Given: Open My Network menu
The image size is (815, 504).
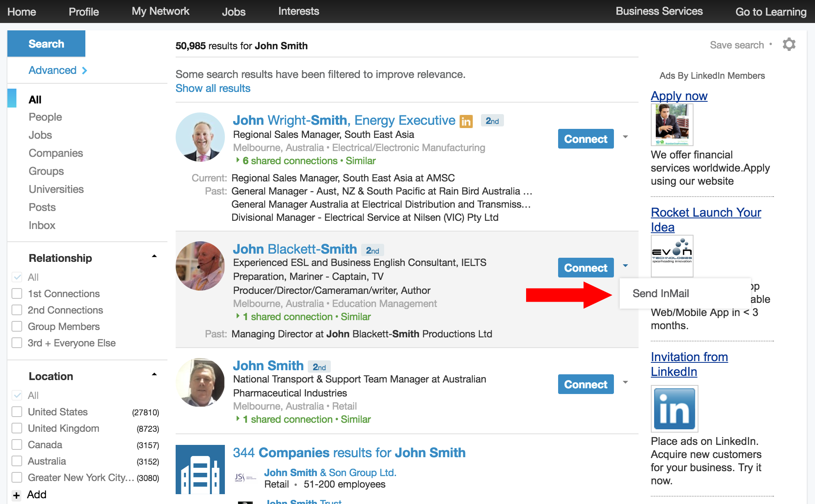Looking at the screenshot, I should pyautogui.click(x=160, y=11).
